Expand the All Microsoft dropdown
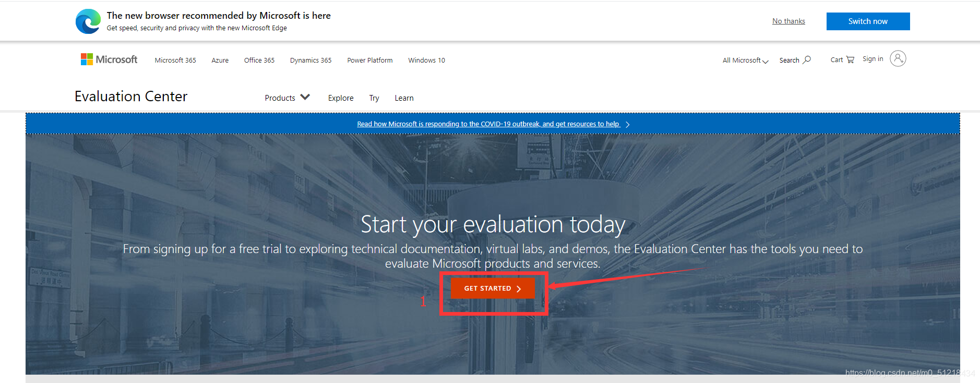Screen dimensions: 980x383 745,61
